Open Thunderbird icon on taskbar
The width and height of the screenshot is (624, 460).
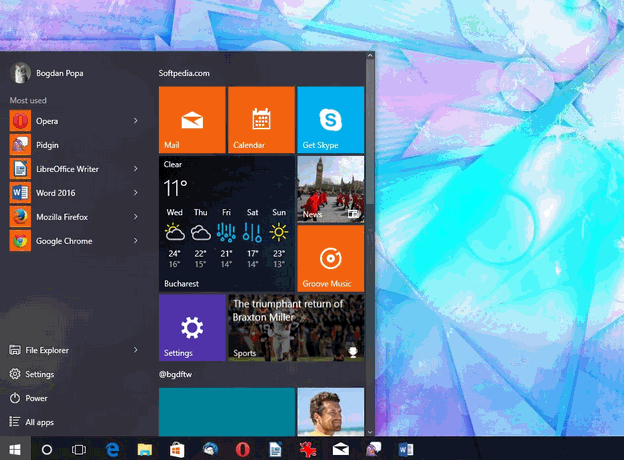coord(210,450)
